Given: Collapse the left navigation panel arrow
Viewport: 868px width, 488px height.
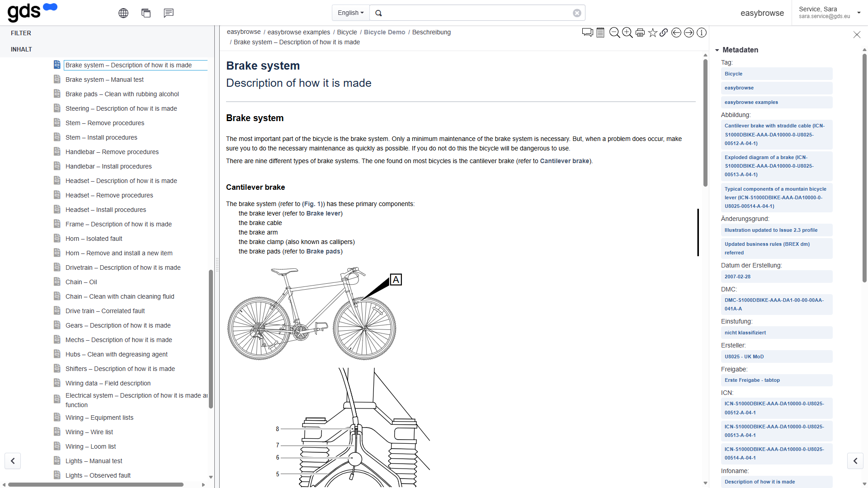Looking at the screenshot, I should tap(13, 461).
